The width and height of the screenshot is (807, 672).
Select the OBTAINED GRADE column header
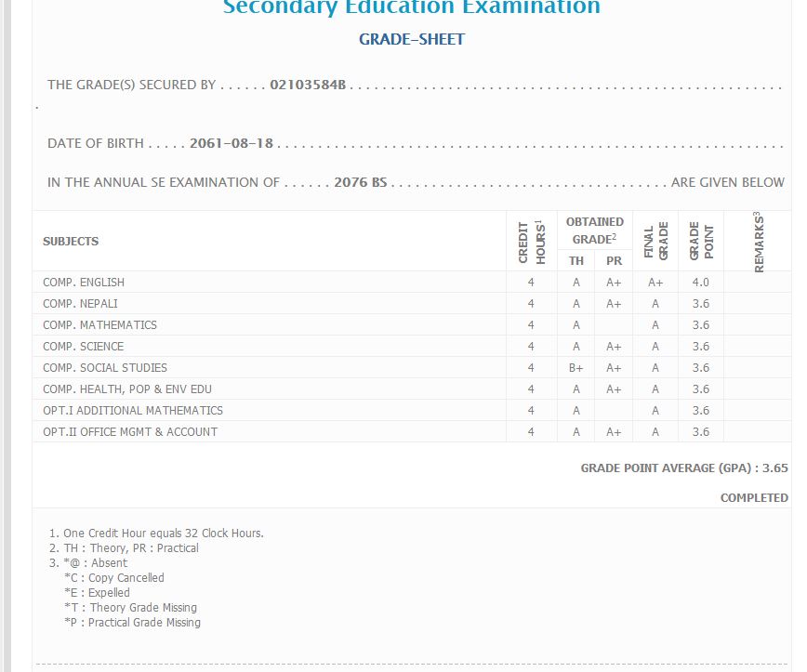[x=594, y=230]
